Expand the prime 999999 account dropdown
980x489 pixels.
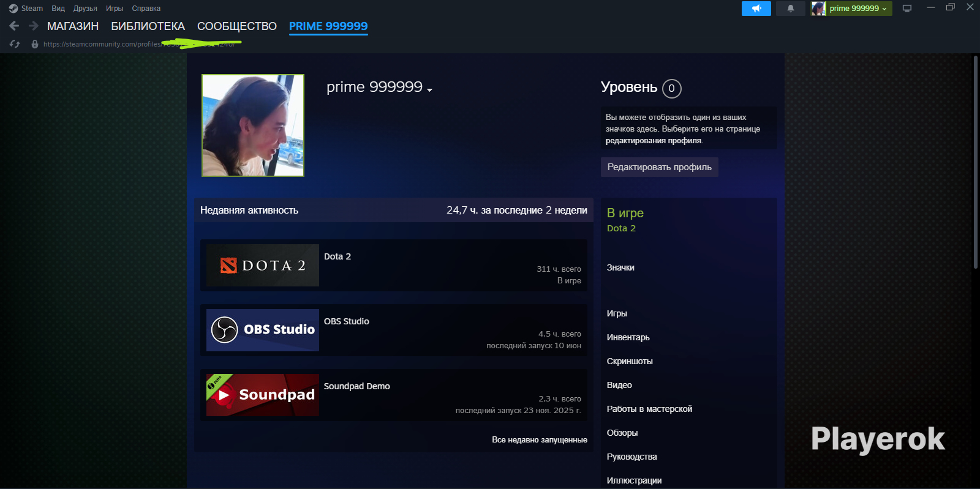click(x=859, y=9)
